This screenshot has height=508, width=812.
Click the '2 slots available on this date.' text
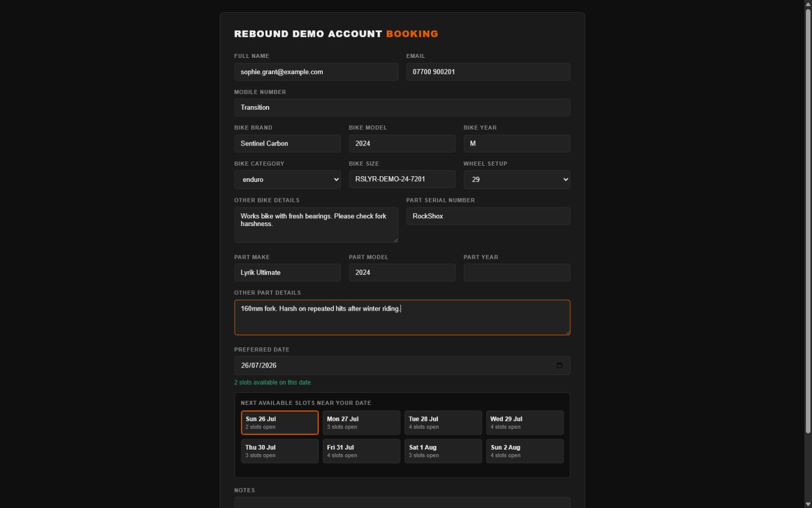point(273,382)
